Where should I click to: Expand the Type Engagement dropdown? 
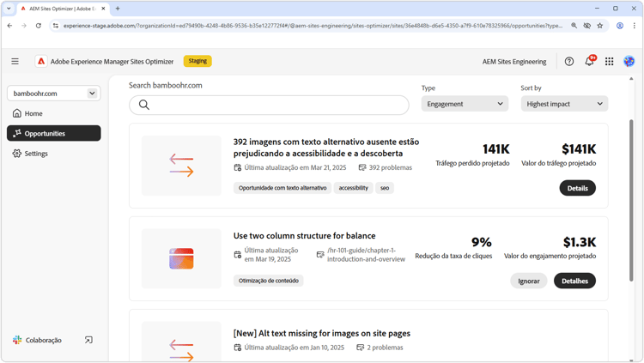click(x=465, y=104)
